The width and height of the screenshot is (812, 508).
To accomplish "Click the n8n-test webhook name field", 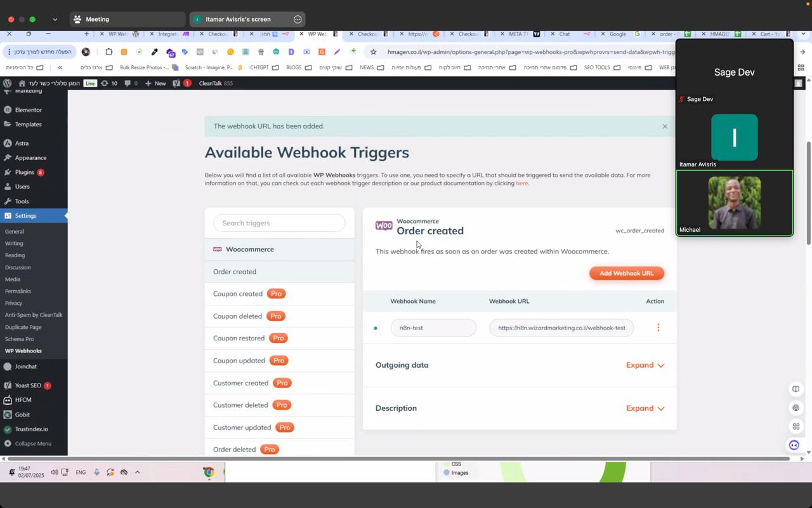I will 433,328.
